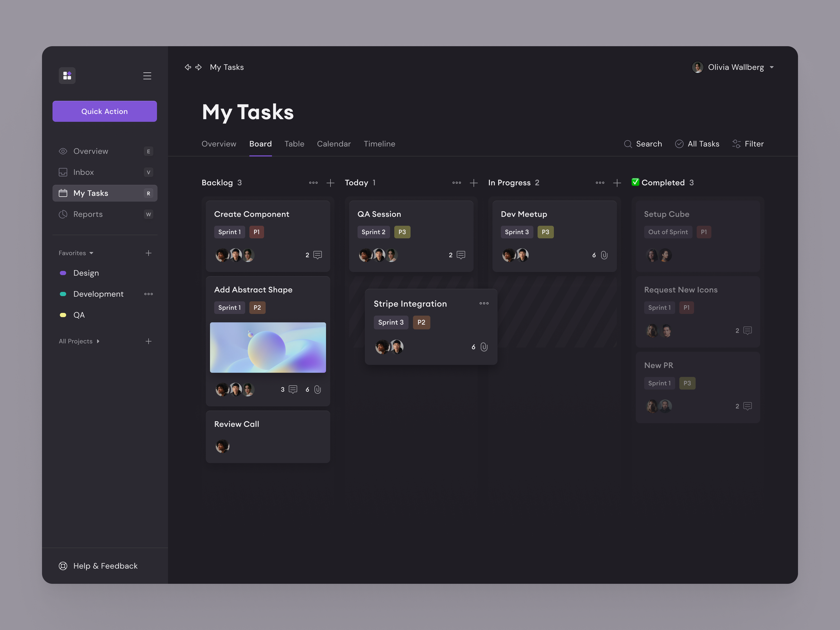Screen dimensions: 840x630
Task: Toggle the All Tasks filter
Action: (x=697, y=144)
